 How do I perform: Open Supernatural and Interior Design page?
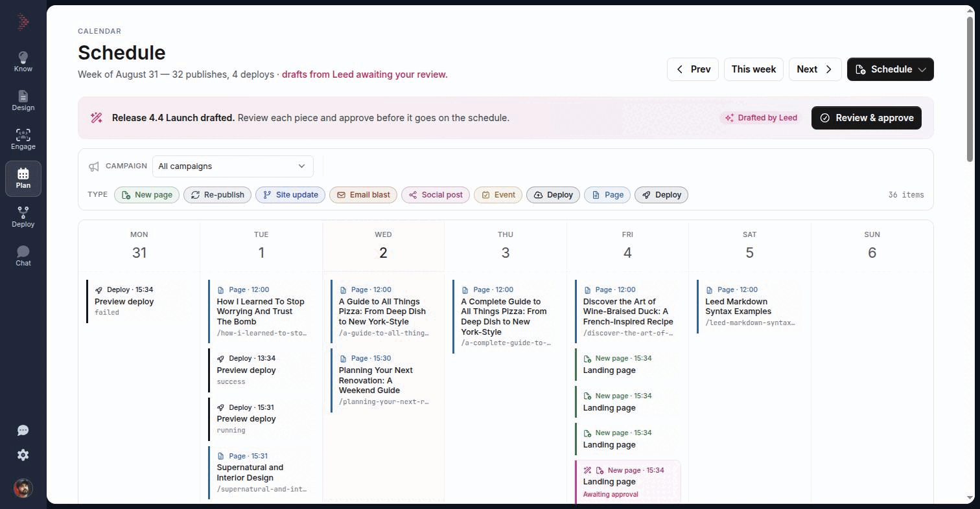point(261,473)
